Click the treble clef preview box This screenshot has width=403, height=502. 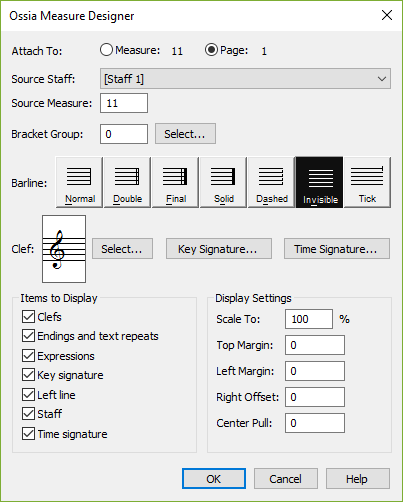(x=64, y=249)
